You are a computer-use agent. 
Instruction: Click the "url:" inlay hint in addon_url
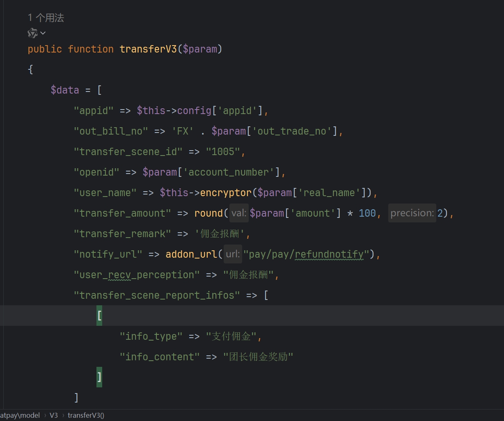click(x=233, y=254)
